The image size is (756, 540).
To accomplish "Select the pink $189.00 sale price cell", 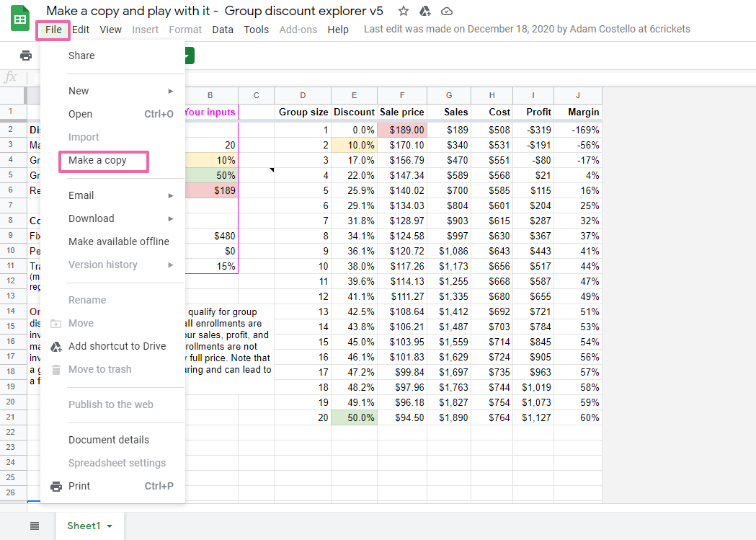I will (402, 130).
